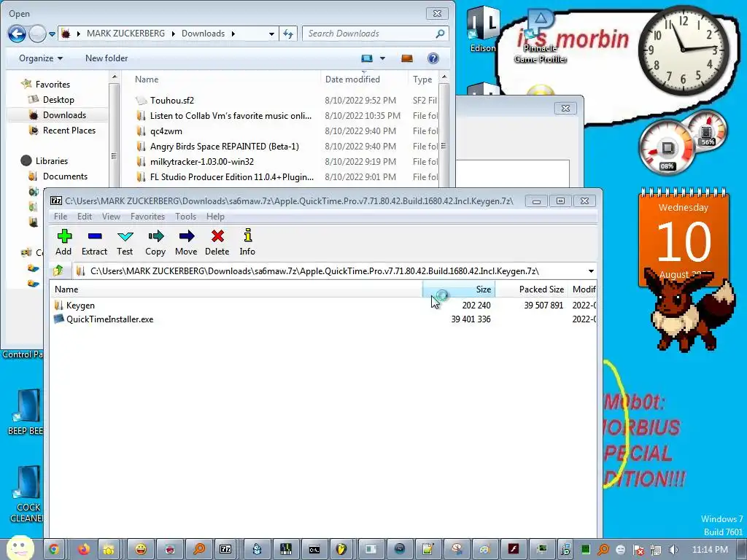Run Test on the archive in 7-Zip
Screen dimensions: 747x560
(125, 242)
